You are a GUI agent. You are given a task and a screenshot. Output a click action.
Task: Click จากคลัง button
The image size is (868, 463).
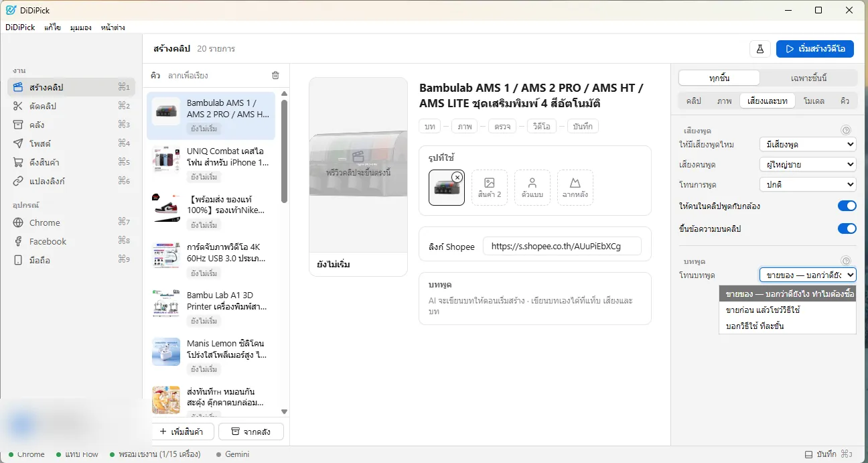coord(251,432)
